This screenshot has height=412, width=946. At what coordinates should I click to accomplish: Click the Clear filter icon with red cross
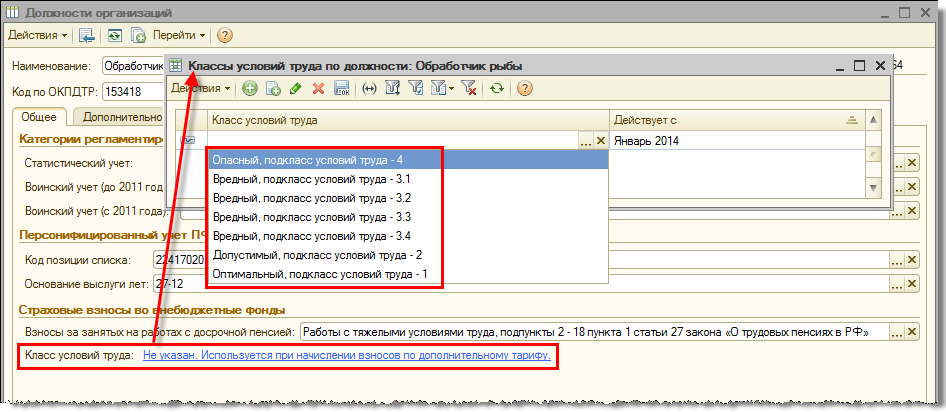(x=468, y=89)
